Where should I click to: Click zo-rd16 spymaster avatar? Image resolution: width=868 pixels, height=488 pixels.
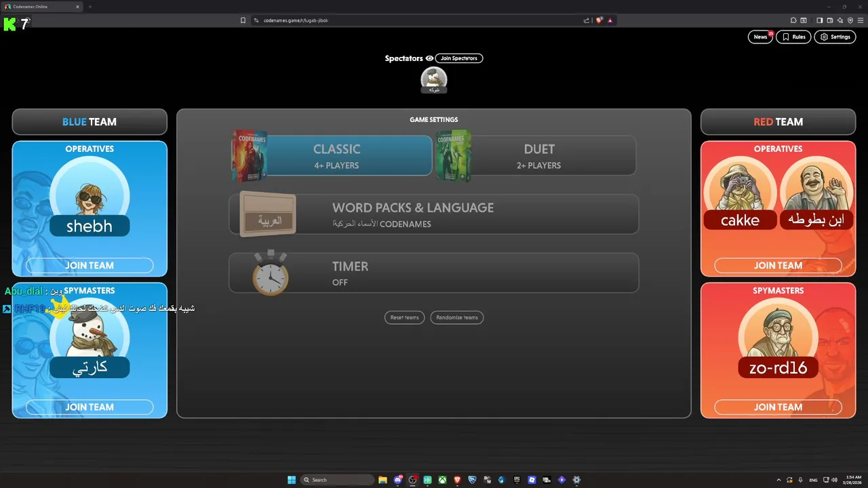click(x=778, y=339)
